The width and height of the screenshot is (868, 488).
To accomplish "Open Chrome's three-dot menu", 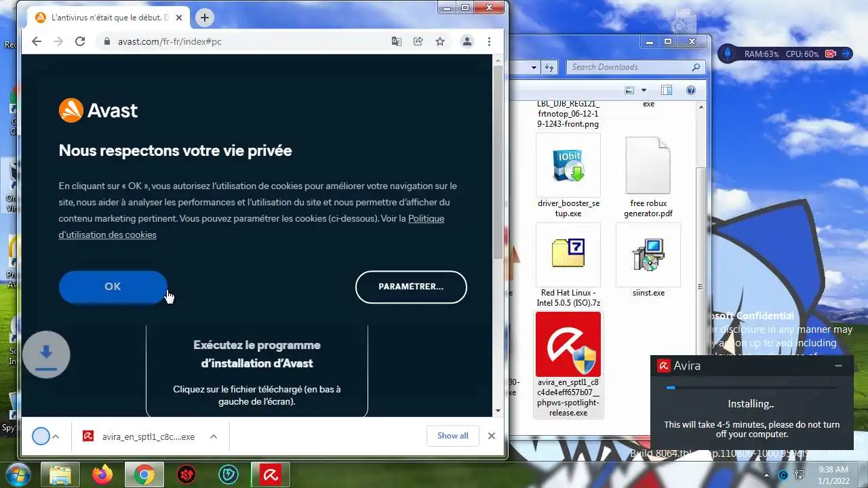I will 489,41.
